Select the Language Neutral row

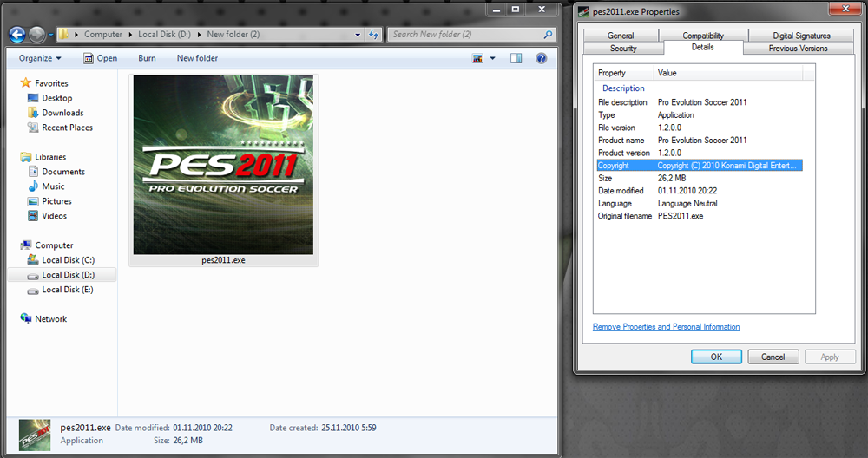(699, 204)
